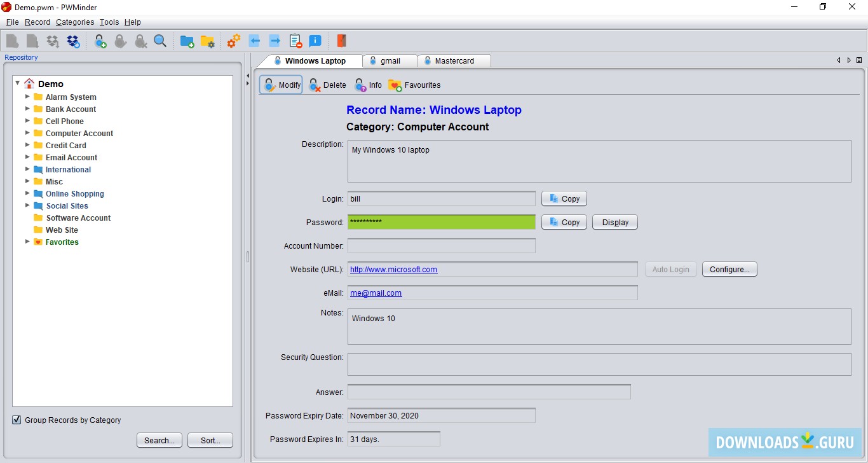Open the Help menu
The width and height of the screenshot is (868, 463).
tap(133, 22)
